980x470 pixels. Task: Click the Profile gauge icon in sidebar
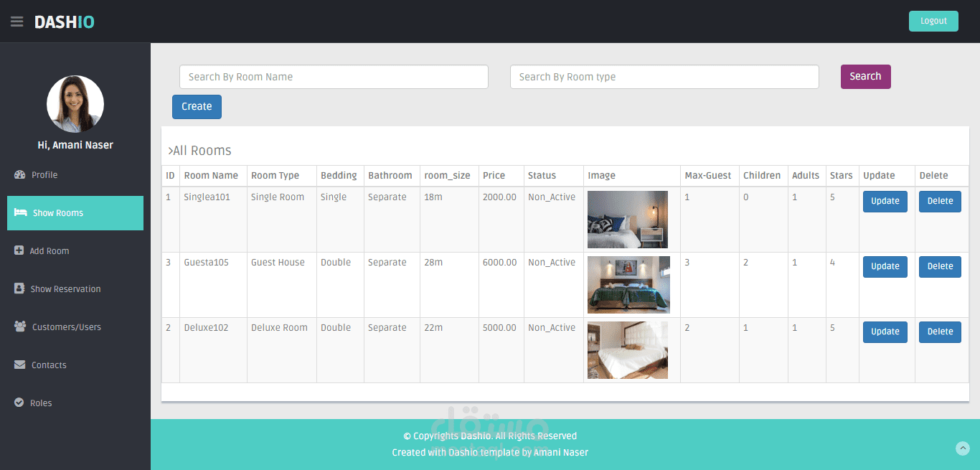(19, 175)
